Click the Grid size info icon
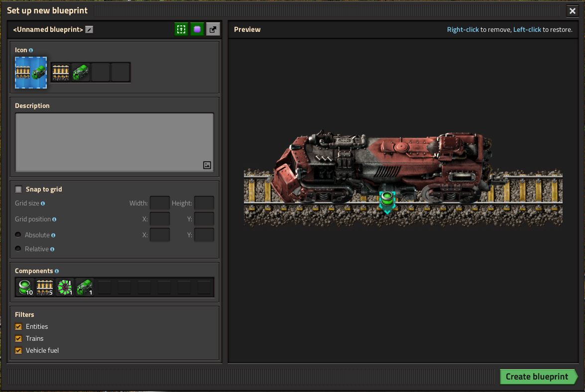The height and width of the screenshot is (392, 585). point(43,203)
